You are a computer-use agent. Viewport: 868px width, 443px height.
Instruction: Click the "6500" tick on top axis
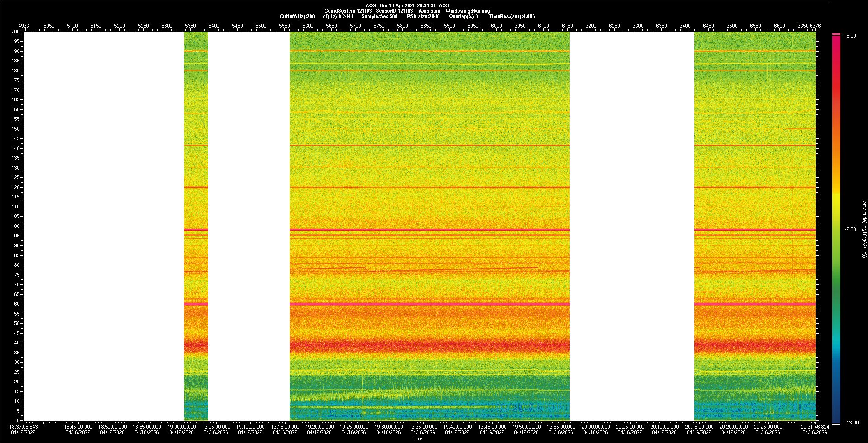732,26
